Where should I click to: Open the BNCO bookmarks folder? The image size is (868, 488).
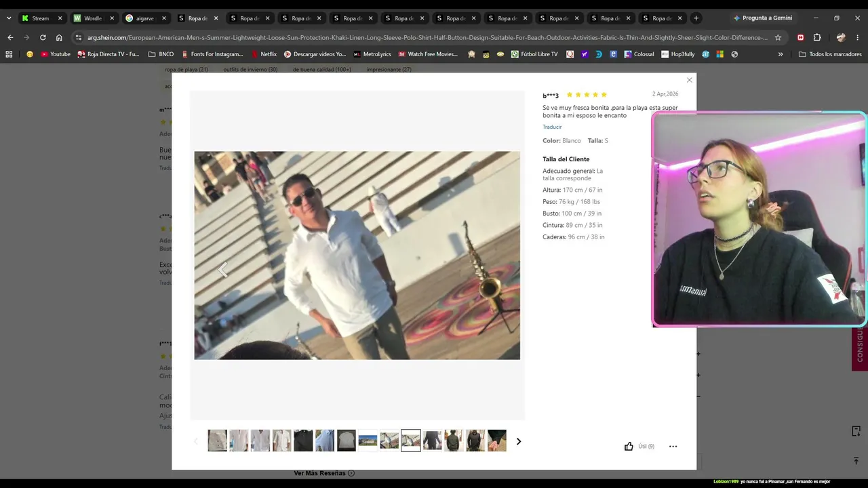tap(161, 54)
